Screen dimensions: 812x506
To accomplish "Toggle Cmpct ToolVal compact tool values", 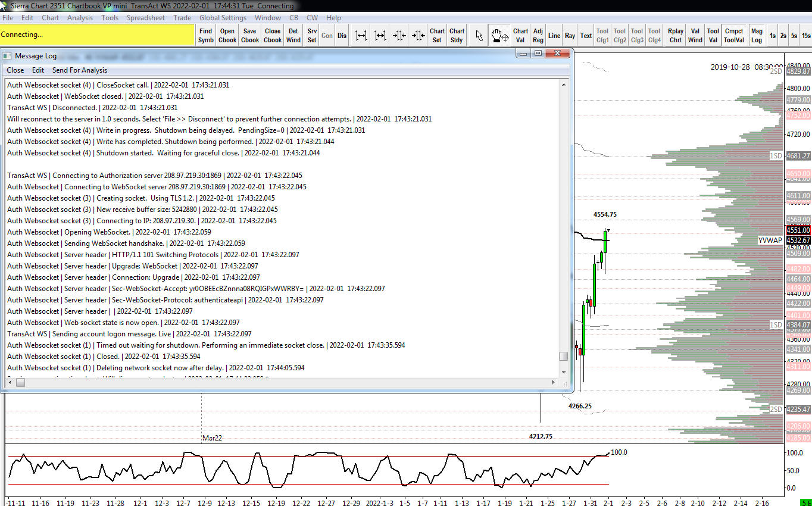I will tap(734, 36).
